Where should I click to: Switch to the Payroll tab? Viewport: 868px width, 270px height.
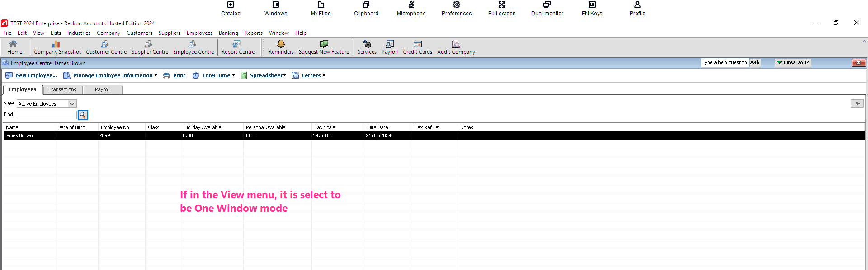tap(103, 90)
